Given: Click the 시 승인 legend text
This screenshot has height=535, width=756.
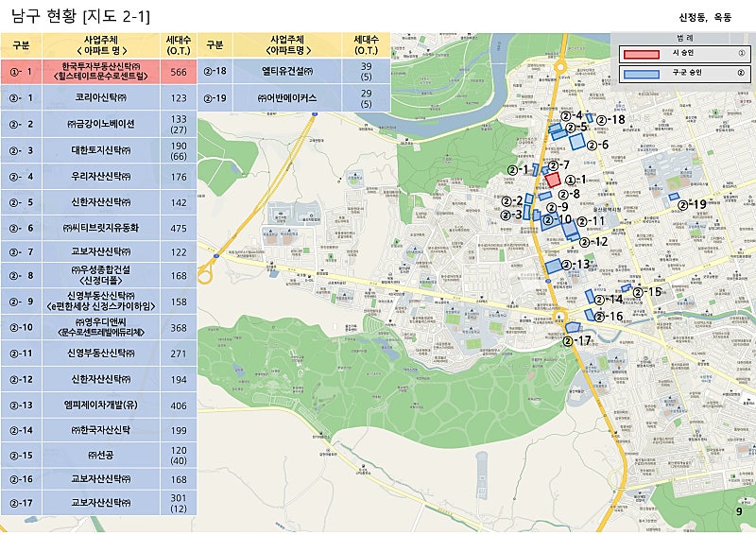Looking at the screenshot, I should [682, 53].
